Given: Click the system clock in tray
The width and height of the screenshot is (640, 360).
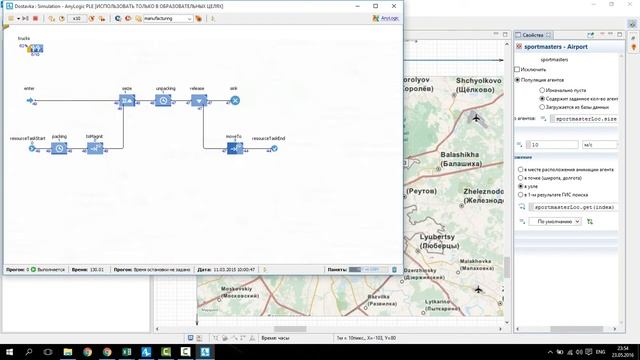Looking at the screenshot, I should (x=622, y=352).
